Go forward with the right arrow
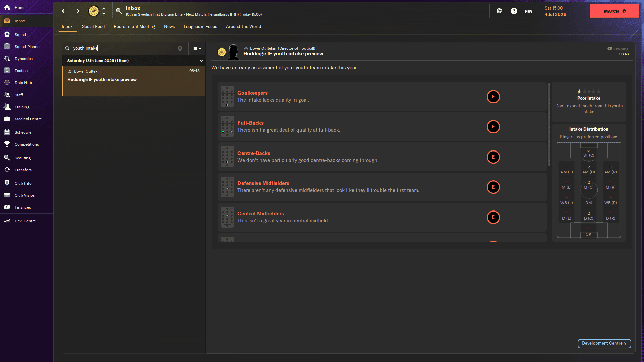The image size is (644, 362). pos(78,11)
